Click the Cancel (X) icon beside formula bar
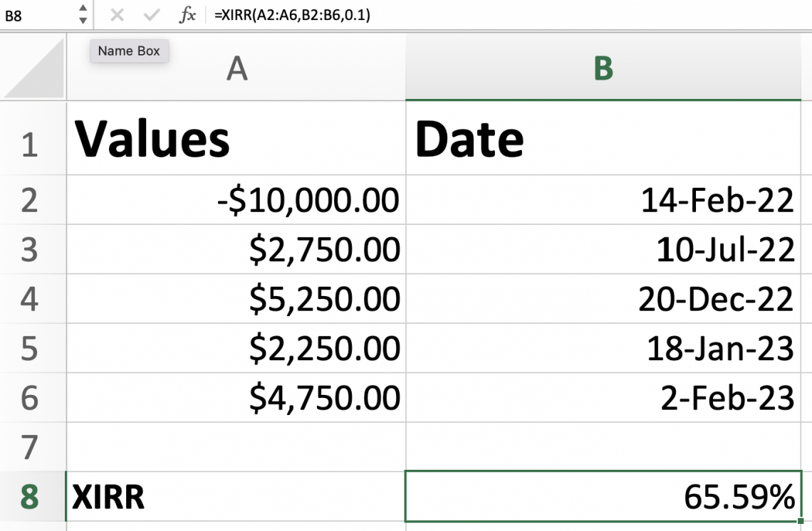 (118, 15)
